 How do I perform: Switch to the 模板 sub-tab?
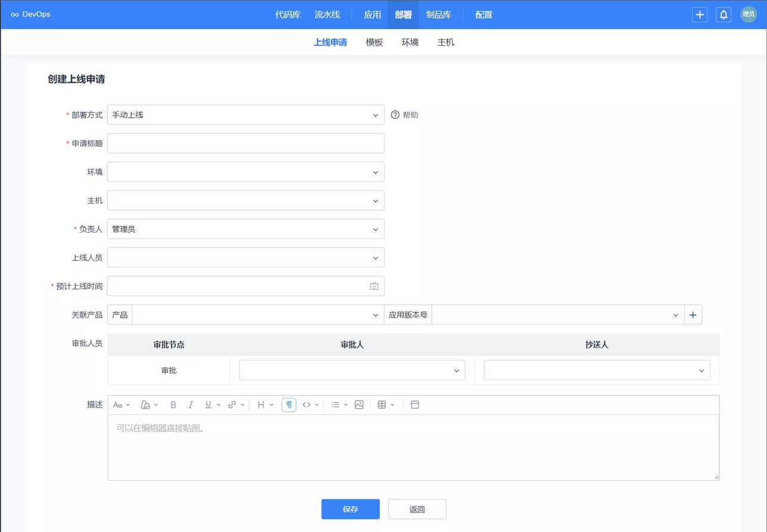[x=375, y=42]
